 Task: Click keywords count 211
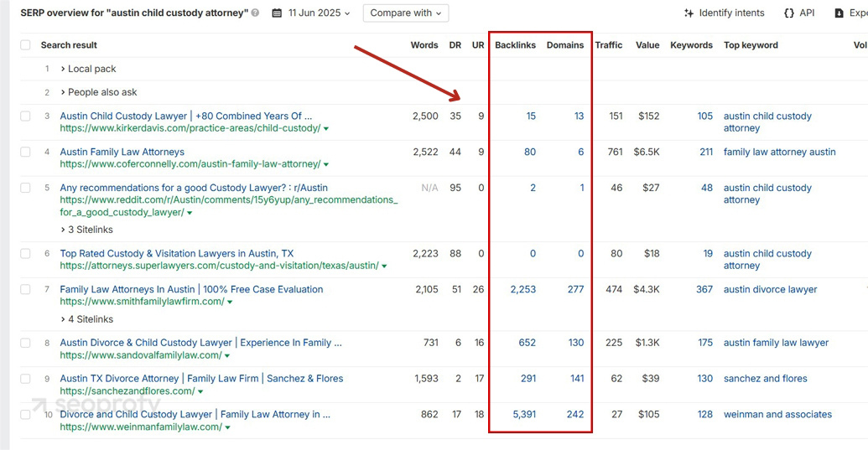[706, 152]
